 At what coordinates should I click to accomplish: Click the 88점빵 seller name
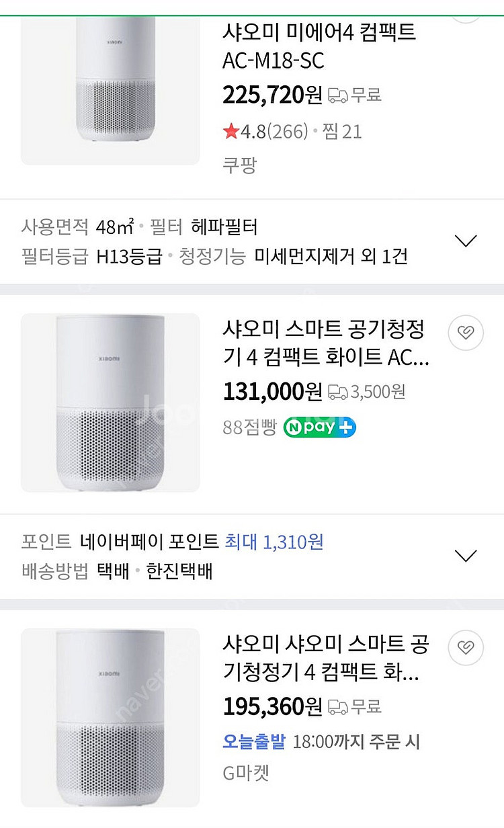pos(249,428)
